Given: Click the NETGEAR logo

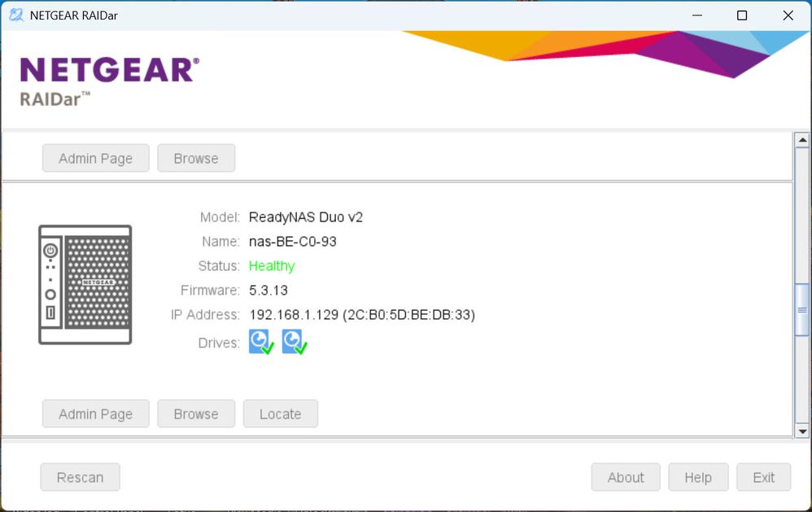Looking at the screenshot, I should point(109,70).
